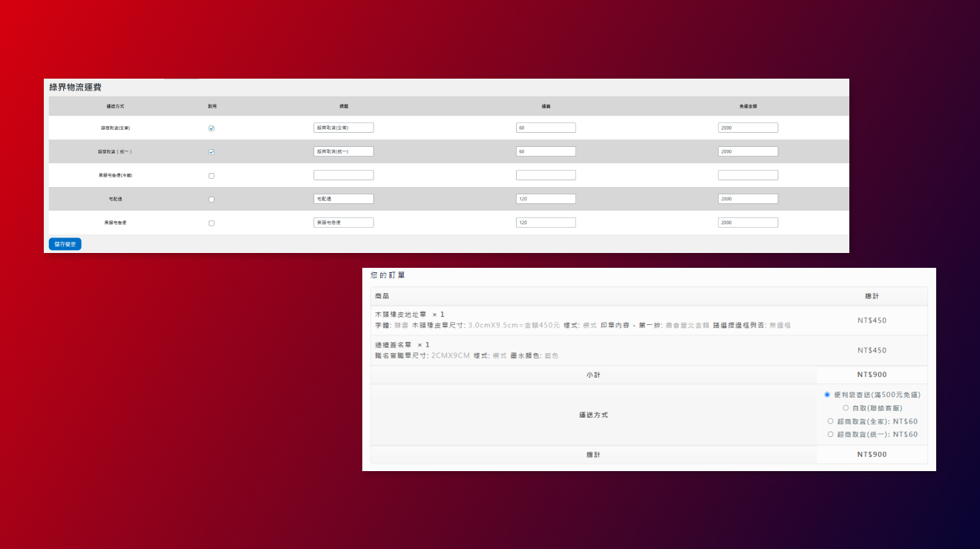Edit the 120 fee field in last 黑貓宅急便 row
This screenshot has height=549, width=980.
click(546, 223)
